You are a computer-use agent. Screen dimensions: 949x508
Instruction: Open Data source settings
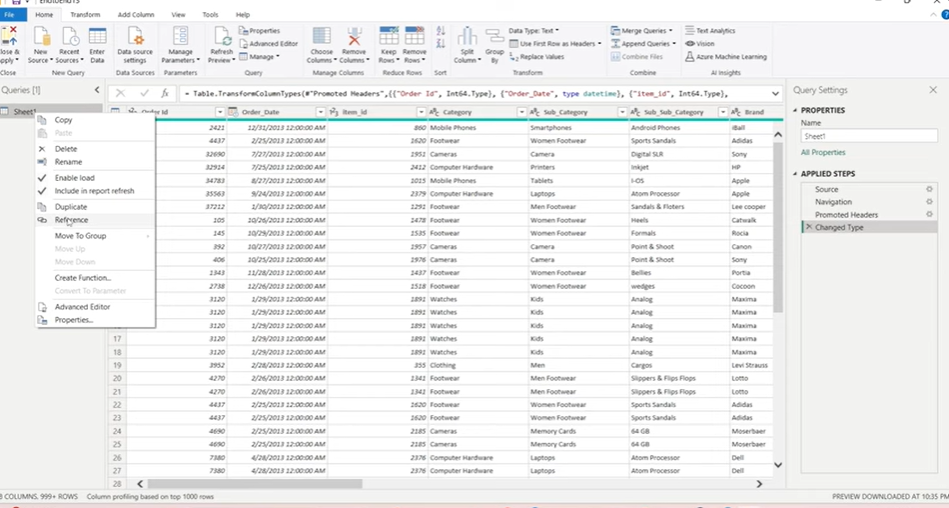pos(135,45)
